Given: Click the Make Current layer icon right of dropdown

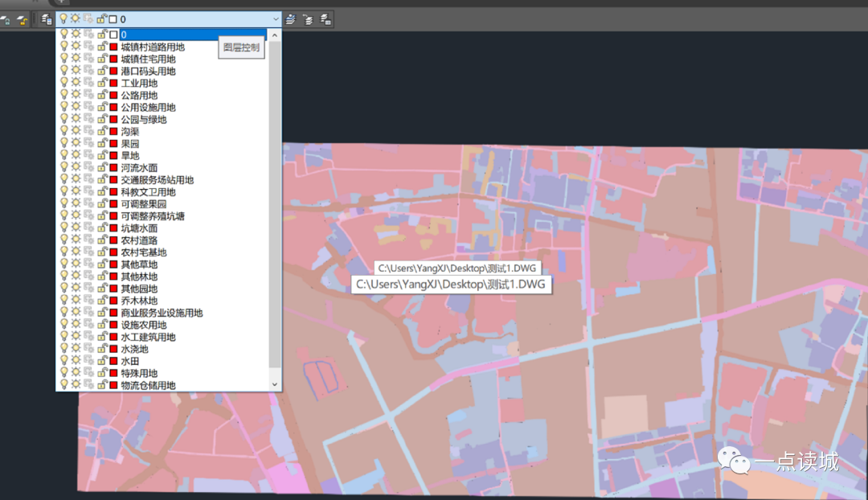Looking at the screenshot, I should pos(290,18).
